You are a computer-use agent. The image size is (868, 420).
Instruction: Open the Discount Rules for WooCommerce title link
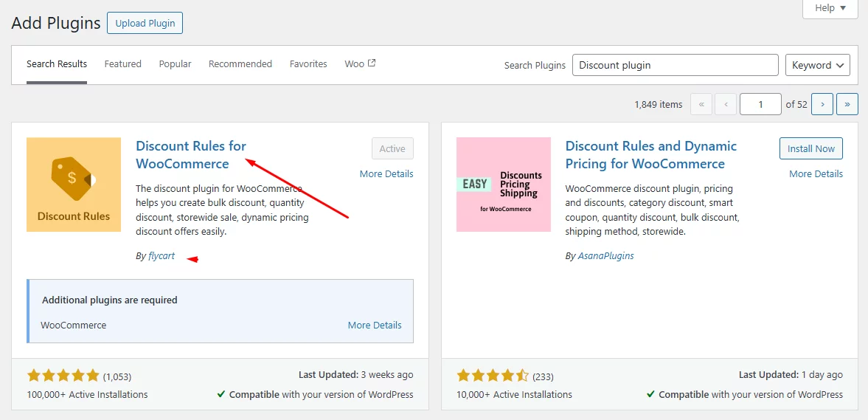pos(191,154)
